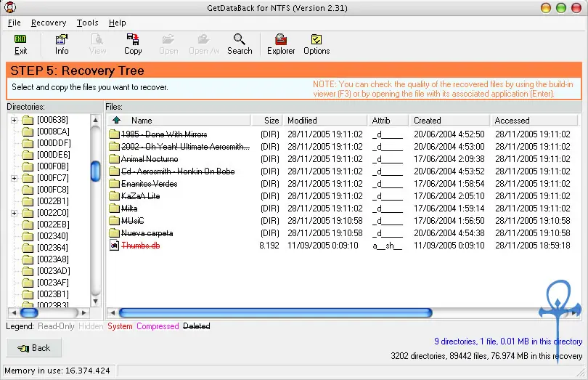Click the greyed-out View toolbar icon
This screenshot has height=380, width=588.
click(x=97, y=39)
